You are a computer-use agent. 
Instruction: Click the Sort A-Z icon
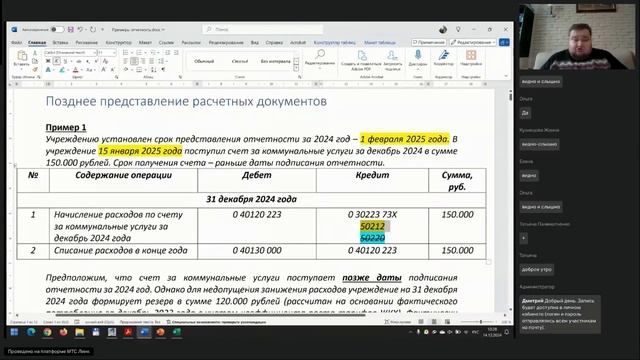[153, 69]
